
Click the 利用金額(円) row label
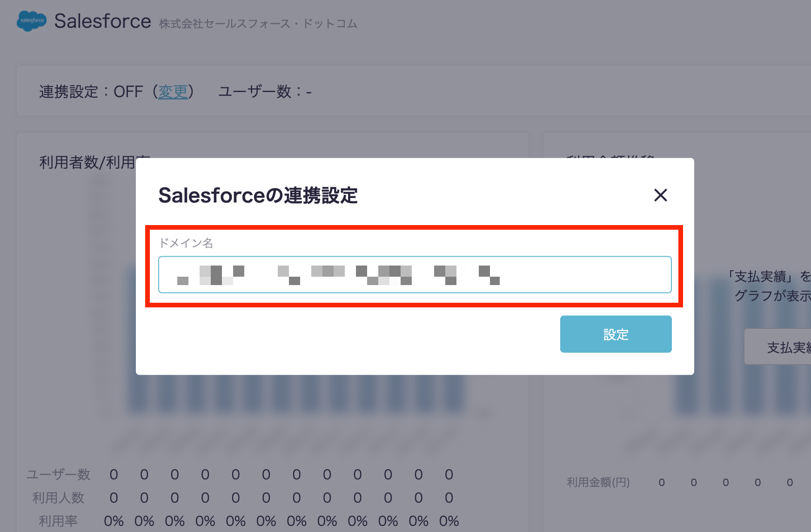(x=598, y=482)
